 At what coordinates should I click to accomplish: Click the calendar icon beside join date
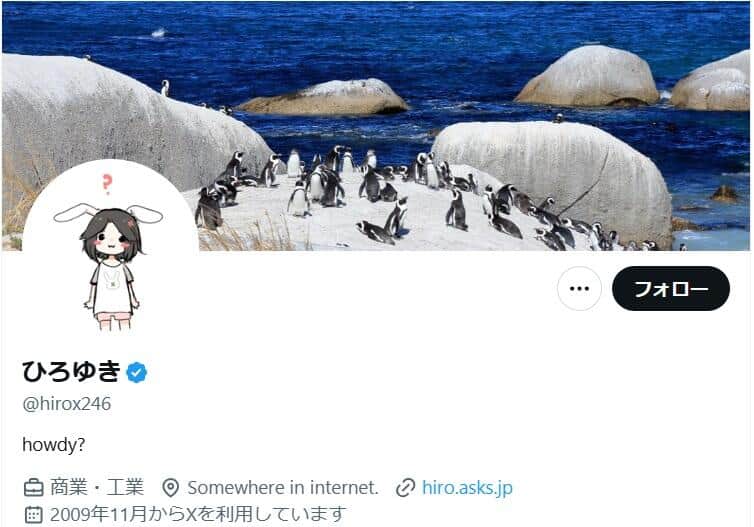[33, 514]
